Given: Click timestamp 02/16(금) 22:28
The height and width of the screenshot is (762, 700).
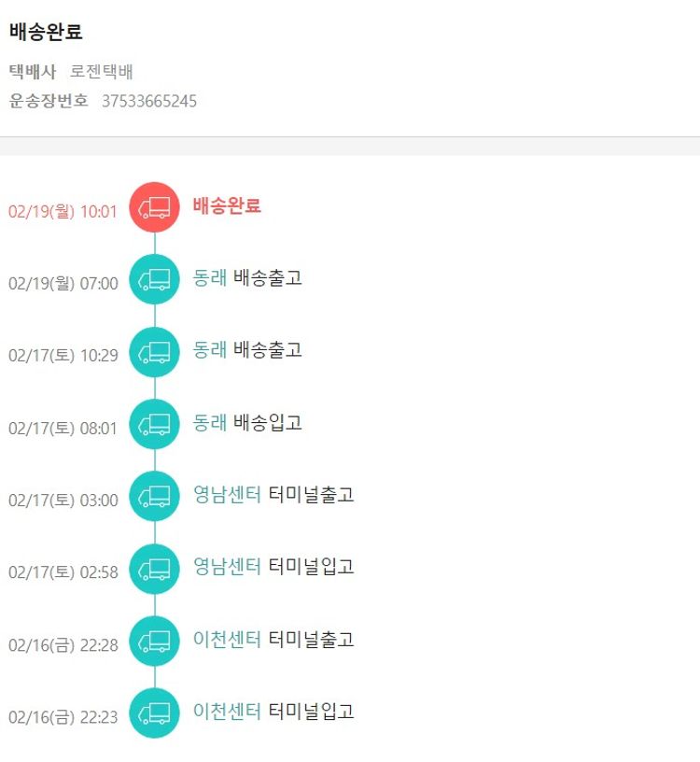Looking at the screenshot, I should click(63, 645).
